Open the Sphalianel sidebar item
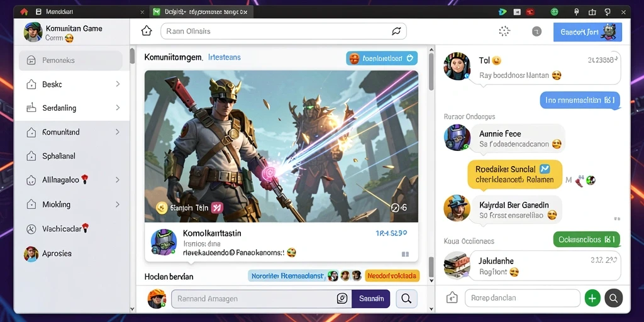 click(x=58, y=156)
